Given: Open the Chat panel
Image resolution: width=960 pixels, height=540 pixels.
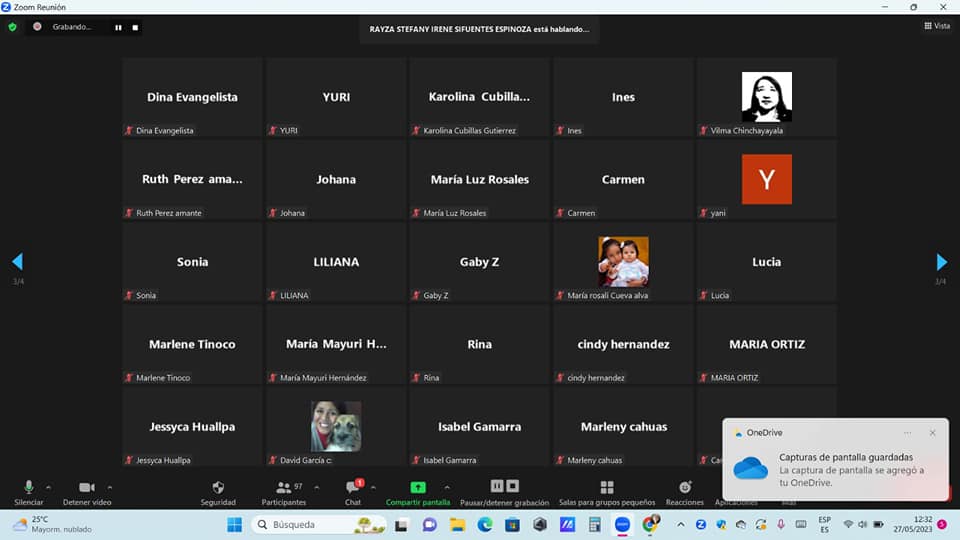Looking at the screenshot, I should [352, 489].
